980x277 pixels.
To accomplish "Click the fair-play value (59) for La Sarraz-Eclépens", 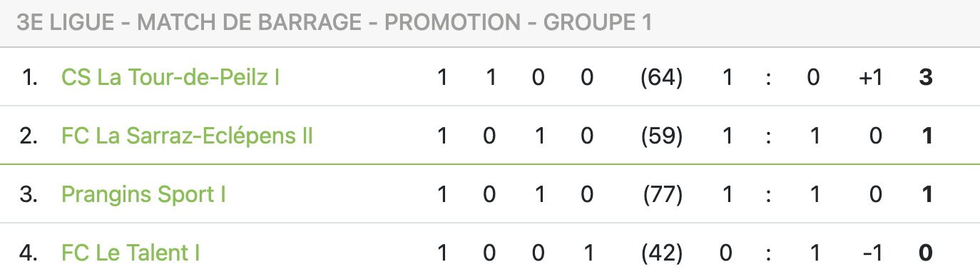I will click(662, 136).
